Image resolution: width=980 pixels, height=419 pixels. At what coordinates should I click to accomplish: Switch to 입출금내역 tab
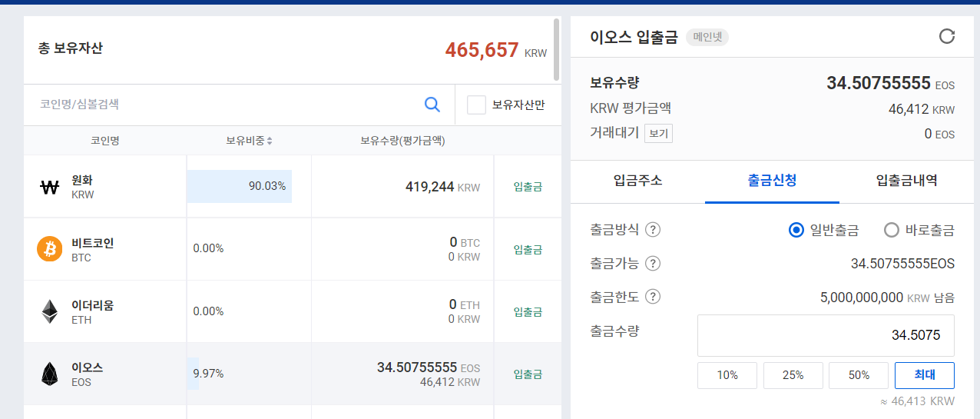pos(906,181)
